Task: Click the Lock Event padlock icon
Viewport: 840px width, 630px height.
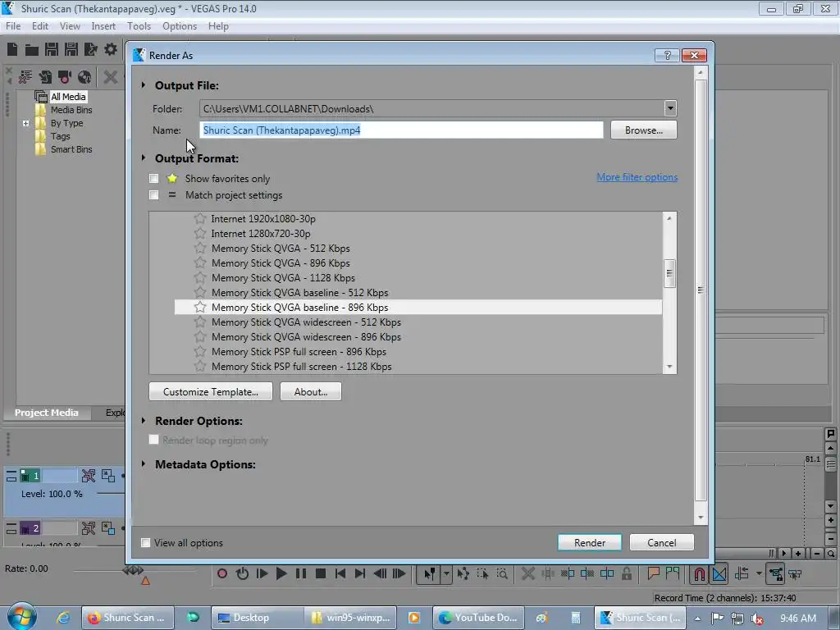Action: 626,573
